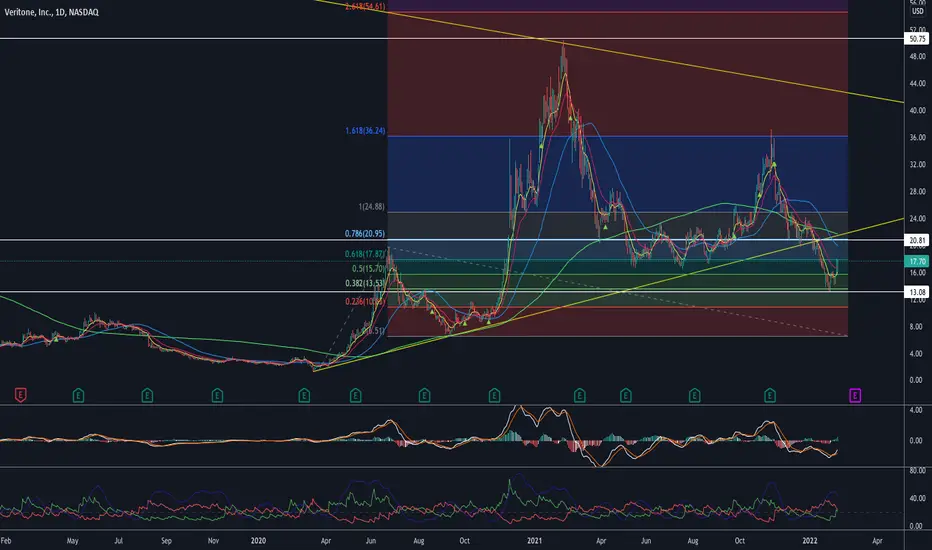932x550 pixels.
Task: Click 80.00 on the bottom indicator scale
Action: pos(917,470)
